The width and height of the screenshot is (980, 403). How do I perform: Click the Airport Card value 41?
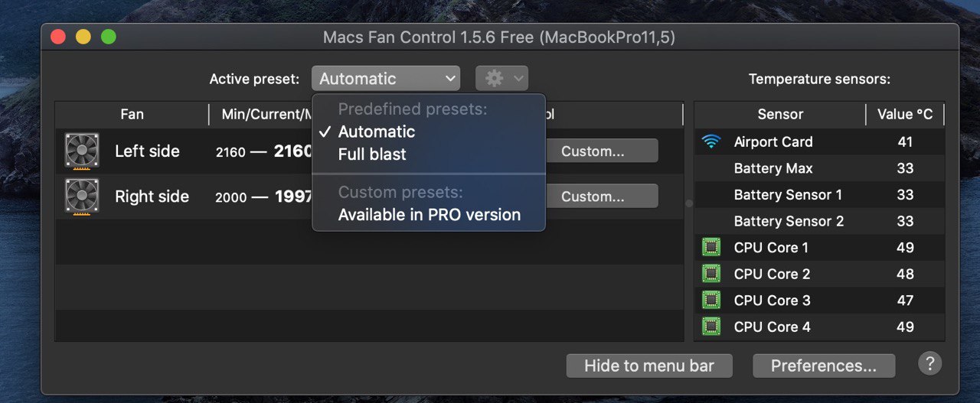[905, 141]
